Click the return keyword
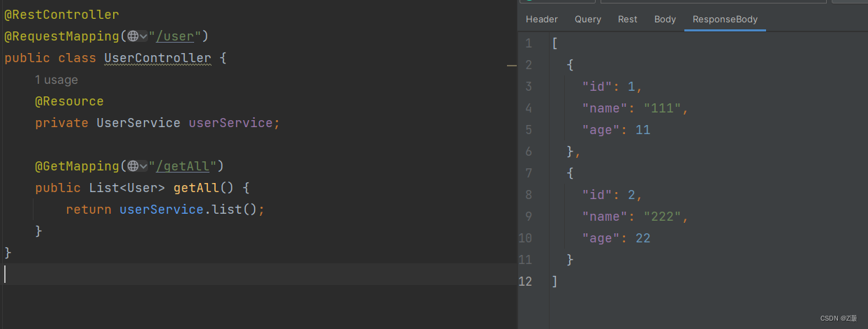868x329 pixels. coord(89,210)
